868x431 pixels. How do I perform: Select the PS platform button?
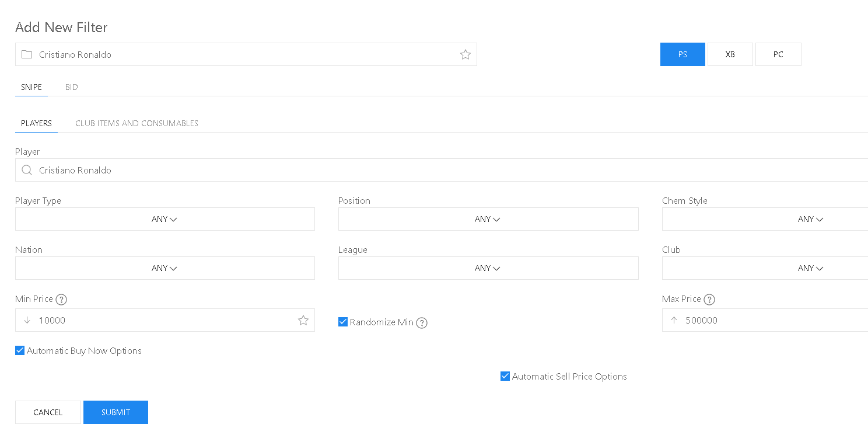point(682,54)
